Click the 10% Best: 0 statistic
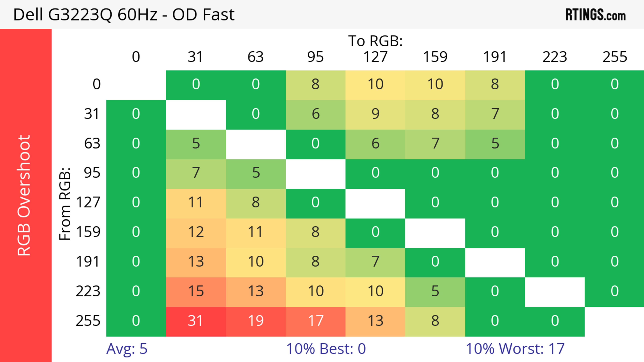Viewport: 644px width, 362px height. click(326, 349)
